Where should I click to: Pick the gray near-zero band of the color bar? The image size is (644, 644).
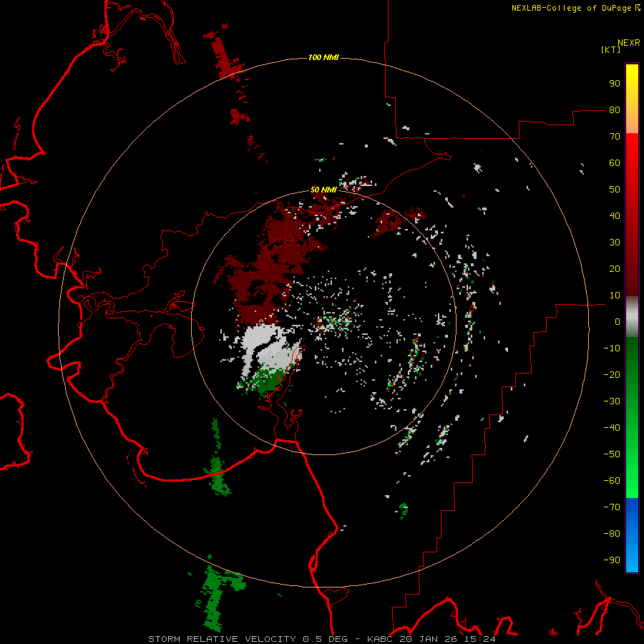[x=632, y=317]
